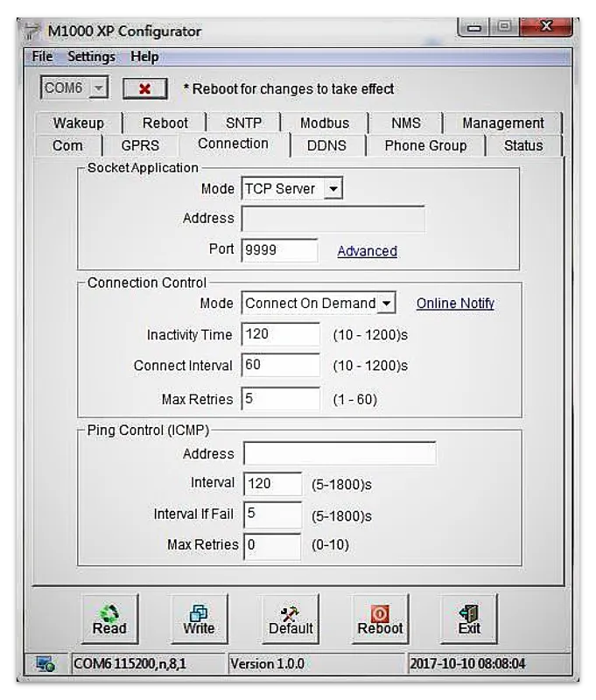Open the Online Notify link
Image resolution: width=596 pixels, height=700 pixels.
455,303
